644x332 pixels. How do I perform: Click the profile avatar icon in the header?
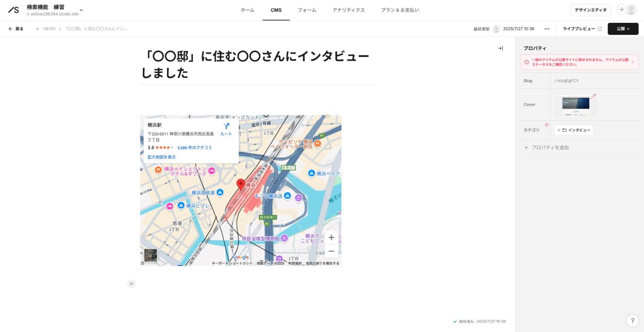pyautogui.click(x=631, y=9)
